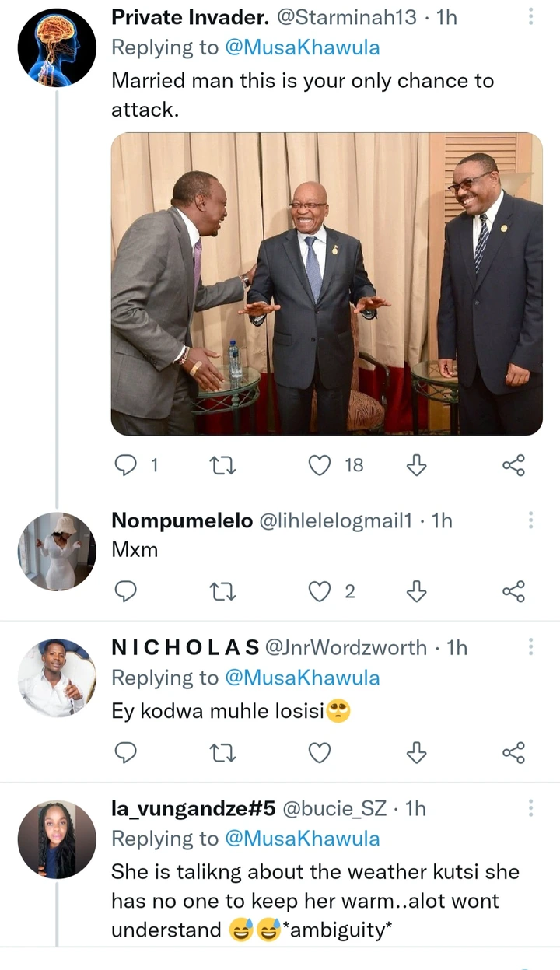Screen dimensions: 560x970
Task: Open Nompumelelo's profile avatar
Action: pyautogui.click(x=57, y=551)
